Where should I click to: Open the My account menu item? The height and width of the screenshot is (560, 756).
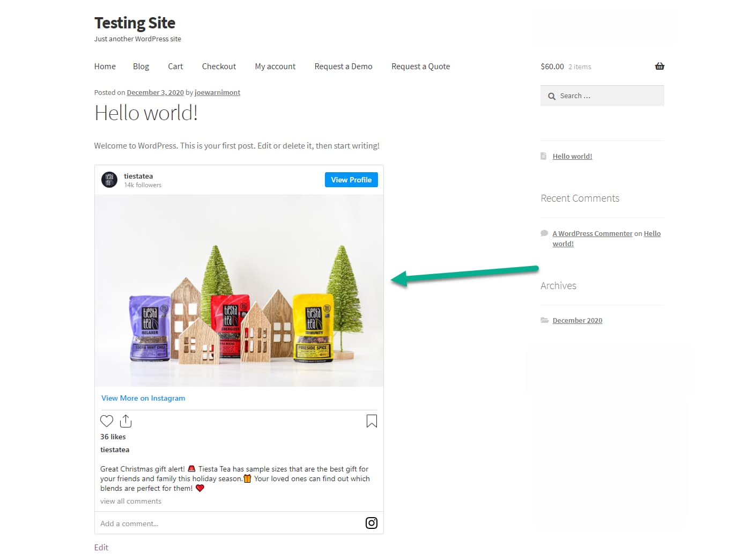click(x=275, y=66)
